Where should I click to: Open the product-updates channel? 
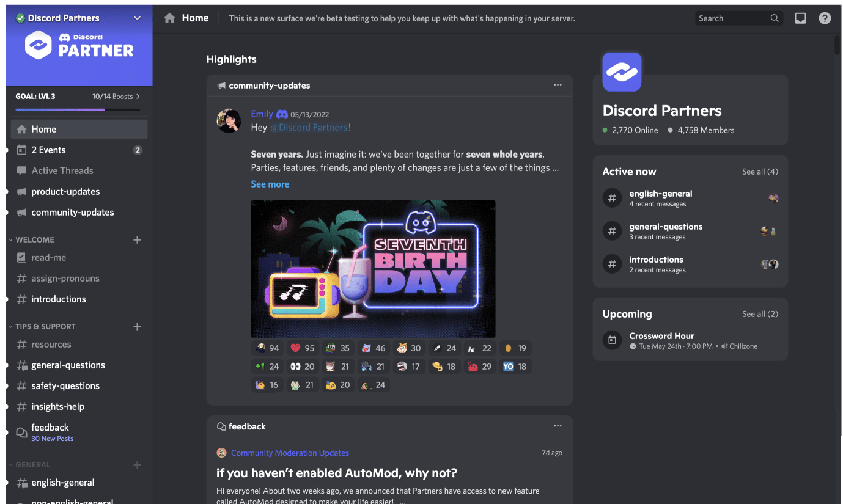coord(79,192)
